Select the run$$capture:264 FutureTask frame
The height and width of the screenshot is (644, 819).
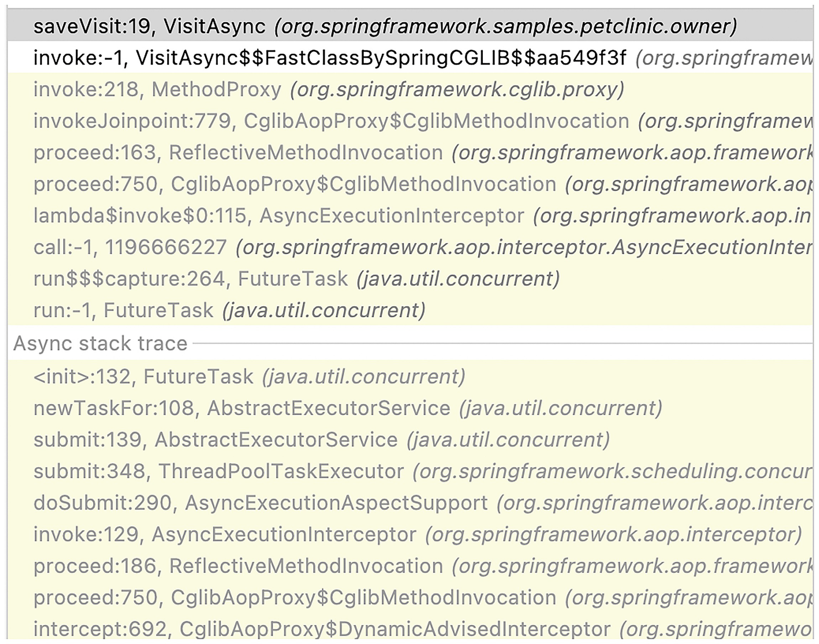(x=296, y=279)
